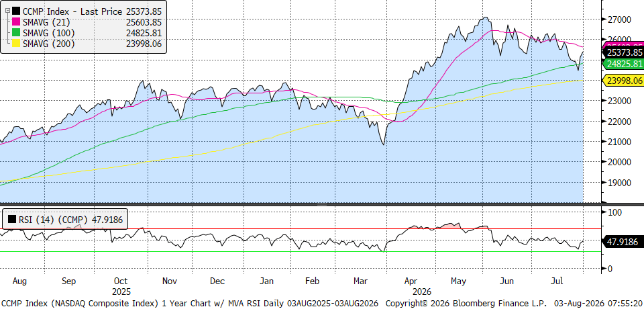Viewport: 644px width, 309px height.
Task: Click the 'Mar' month label
Action: (x=360, y=282)
